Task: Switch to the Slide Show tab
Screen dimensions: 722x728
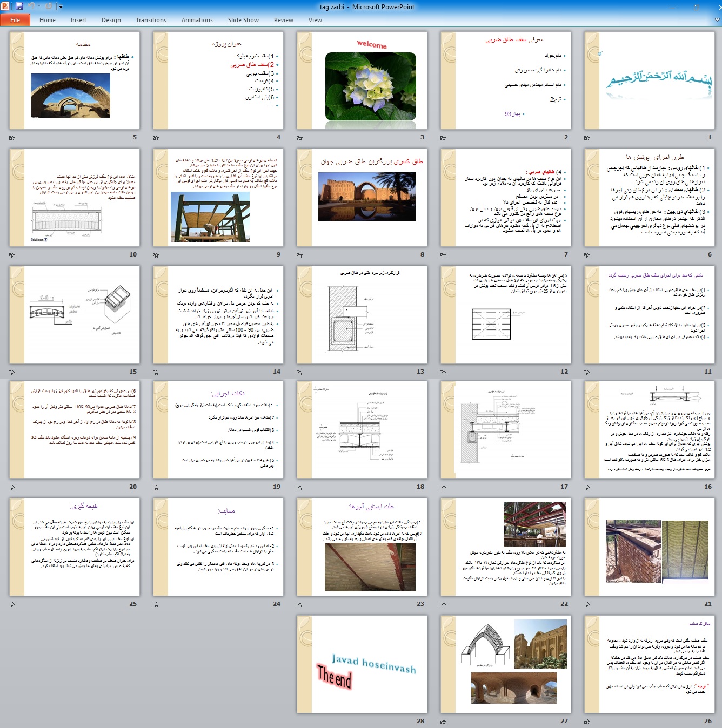Action: [x=243, y=20]
